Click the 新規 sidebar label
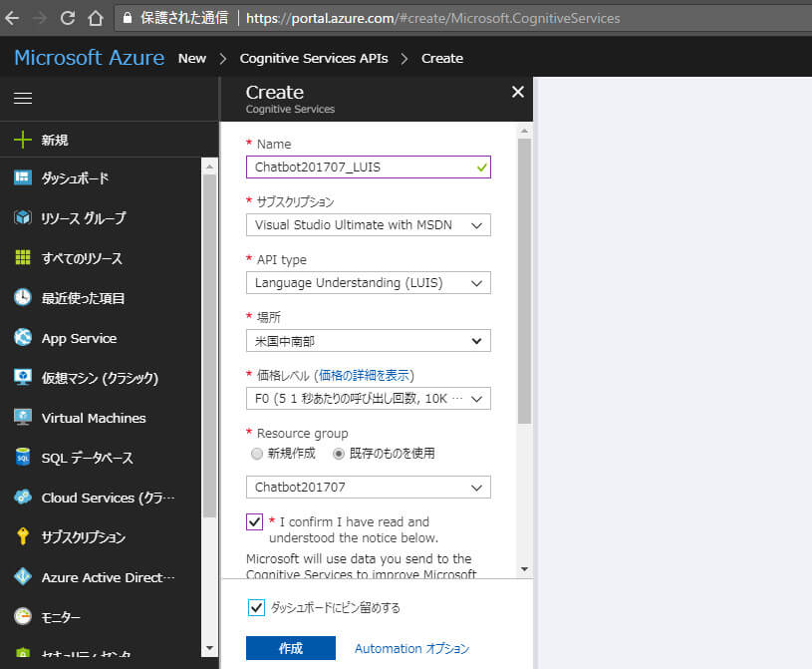 [55, 140]
